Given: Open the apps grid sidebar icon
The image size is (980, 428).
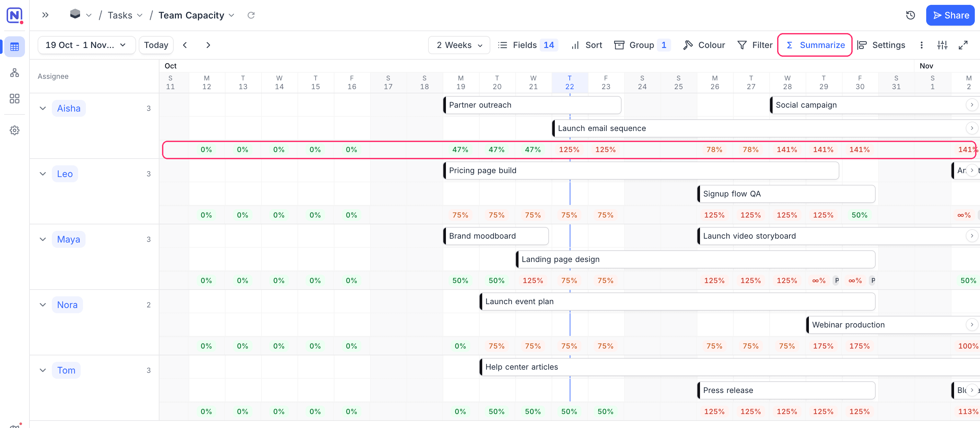Looking at the screenshot, I should (x=15, y=99).
